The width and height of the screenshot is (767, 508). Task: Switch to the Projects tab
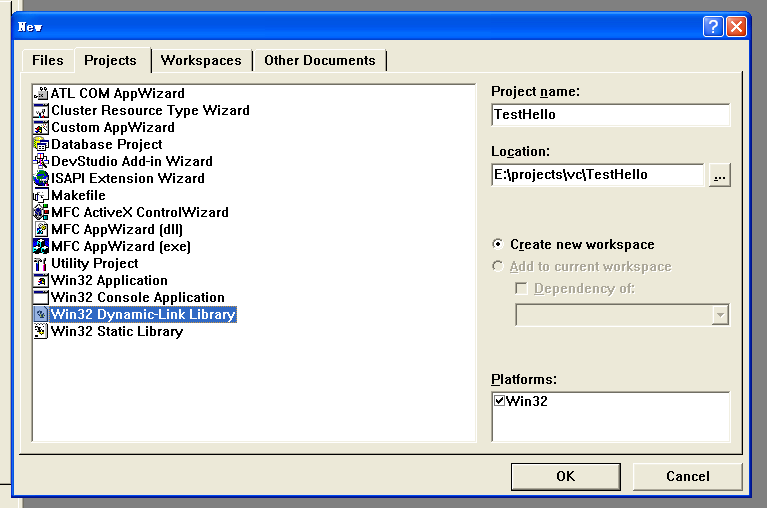click(x=111, y=60)
